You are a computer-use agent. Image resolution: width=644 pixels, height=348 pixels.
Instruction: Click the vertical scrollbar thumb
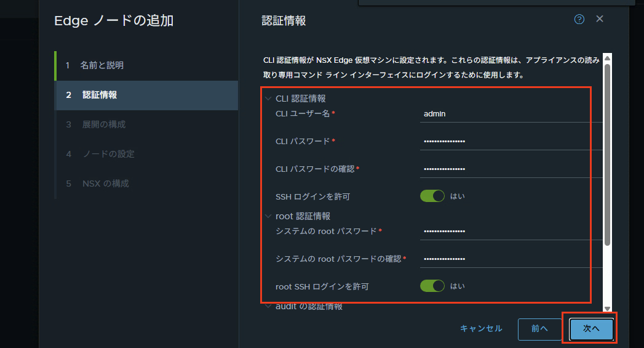608,155
